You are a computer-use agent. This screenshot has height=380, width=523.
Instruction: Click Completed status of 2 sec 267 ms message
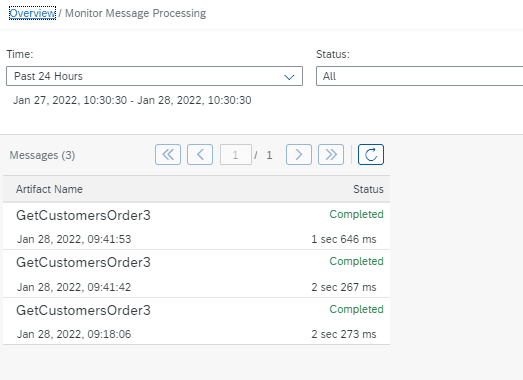[x=356, y=261]
